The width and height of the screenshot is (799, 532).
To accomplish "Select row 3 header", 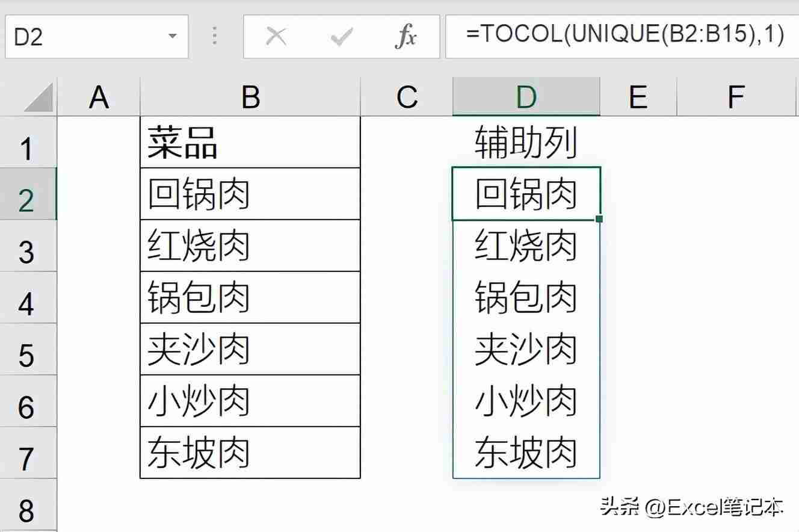I will [28, 246].
